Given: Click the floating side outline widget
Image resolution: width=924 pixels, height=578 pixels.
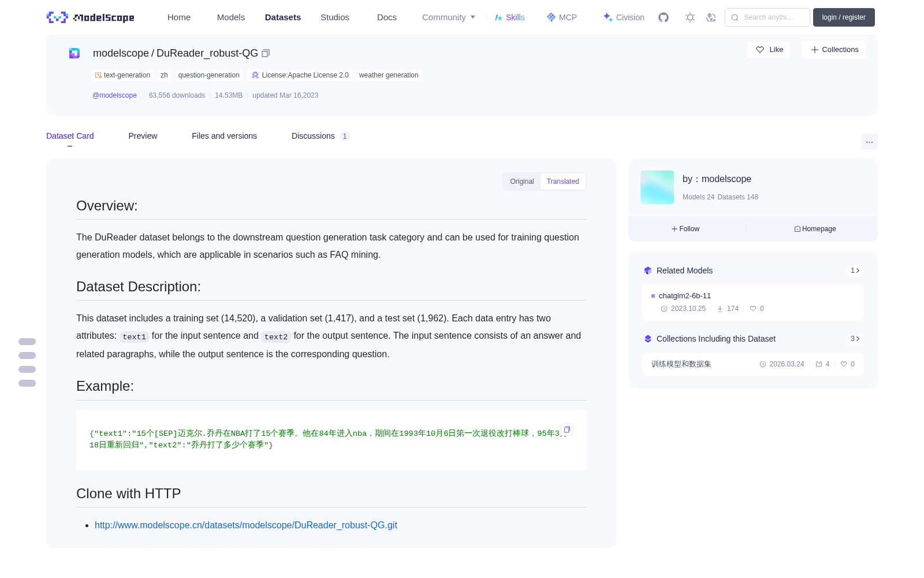Looking at the screenshot, I should pos(27,362).
